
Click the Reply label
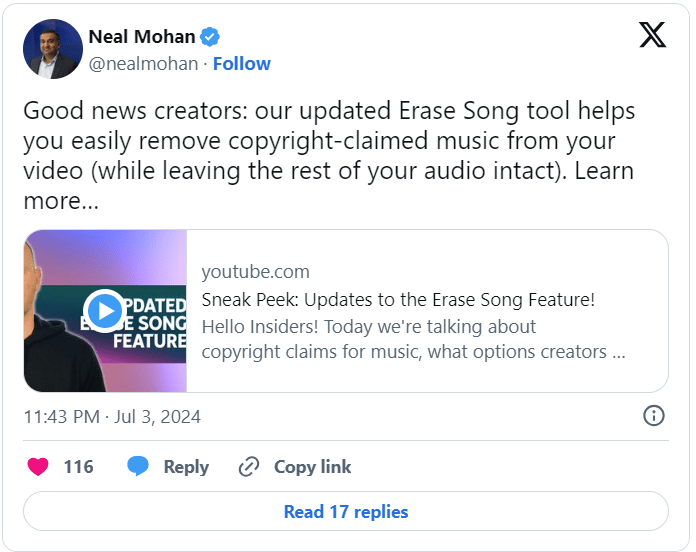186,467
